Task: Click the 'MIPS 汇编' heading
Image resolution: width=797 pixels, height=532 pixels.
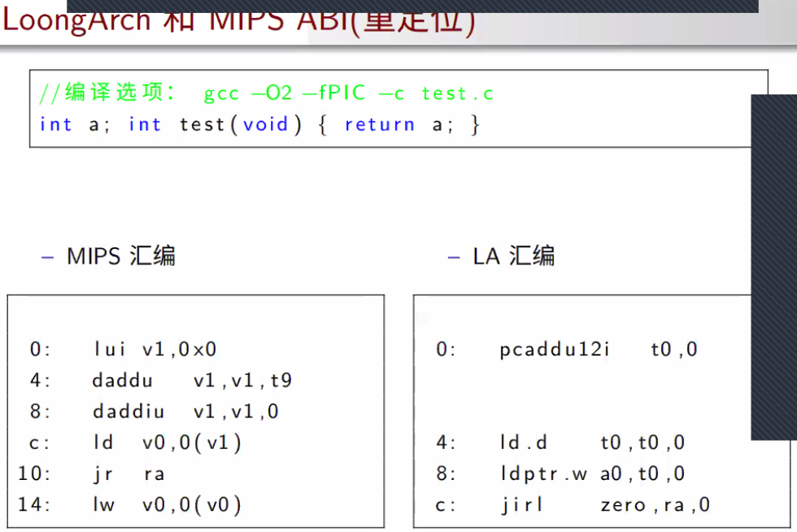Action: pyautogui.click(x=121, y=255)
